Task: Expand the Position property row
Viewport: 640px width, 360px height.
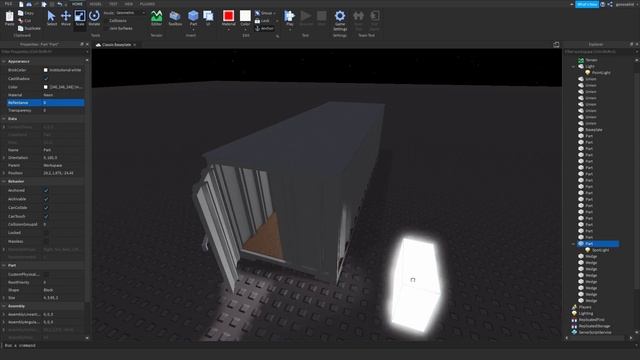Action: (4, 173)
